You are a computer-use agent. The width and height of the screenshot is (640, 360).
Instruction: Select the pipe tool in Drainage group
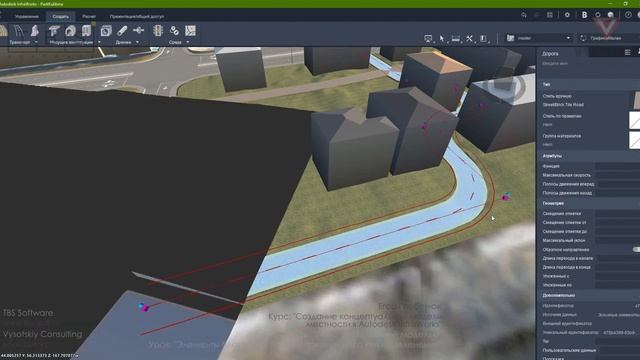(x=122, y=31)
